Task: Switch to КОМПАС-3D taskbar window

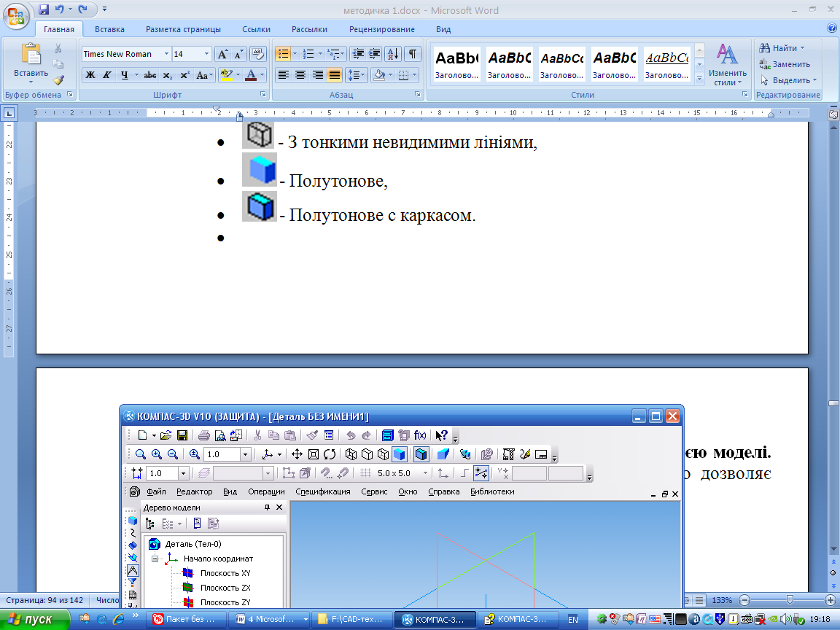Action: (435, 619)
